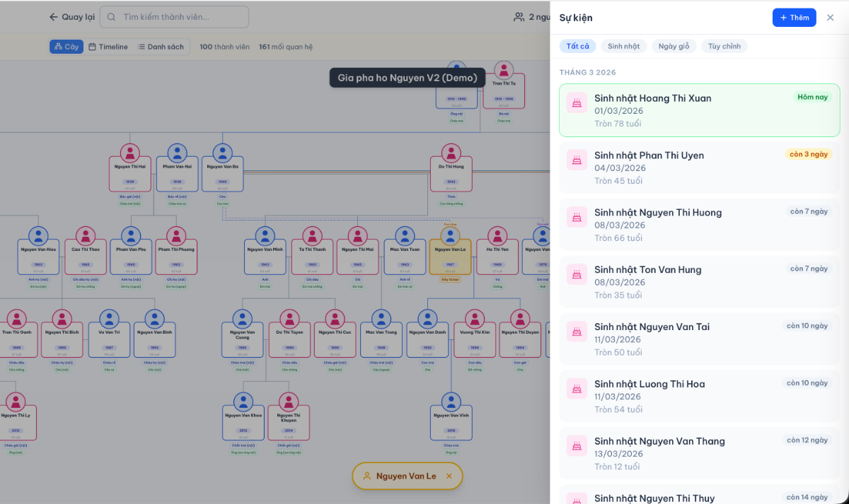The image size is (849, 504).
Task: Select the Tùy chỉnh filter chip
Action: point(724,47)
